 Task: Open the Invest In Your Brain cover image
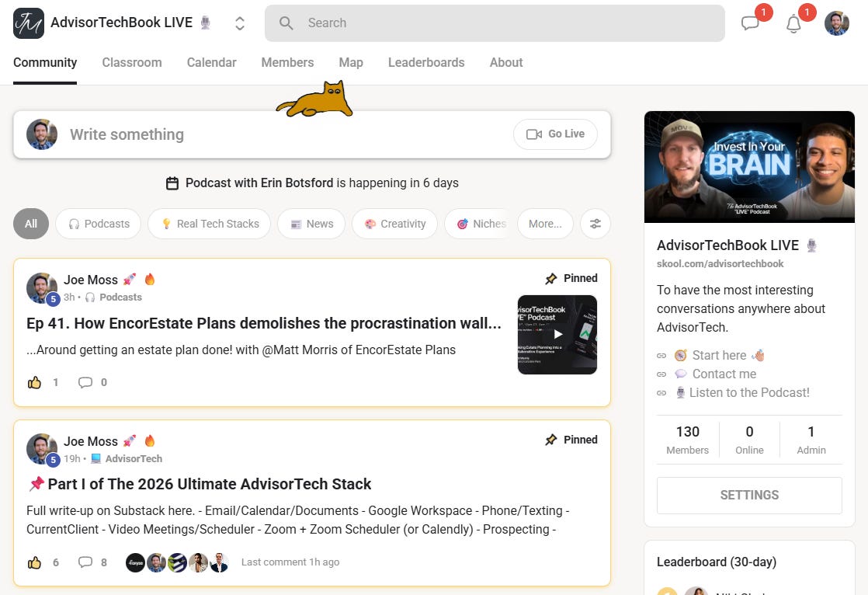749,167
